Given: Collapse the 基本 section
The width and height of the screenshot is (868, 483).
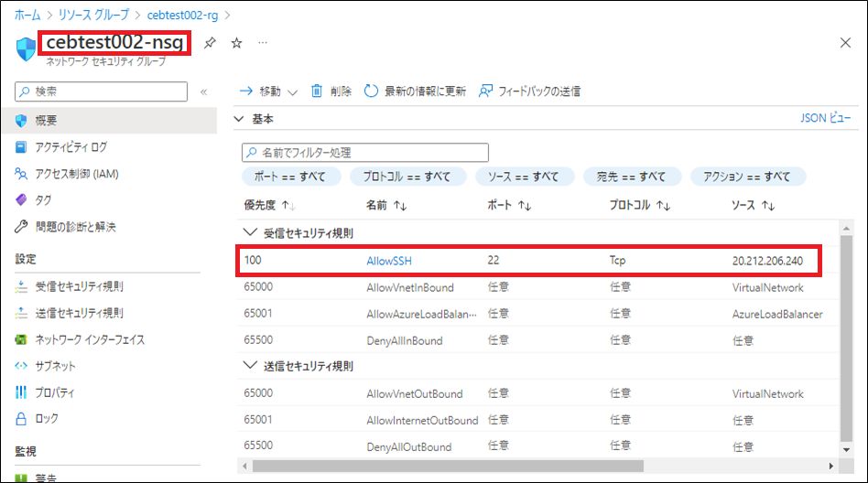Looking at the screenshot, I should click(239, 119).
